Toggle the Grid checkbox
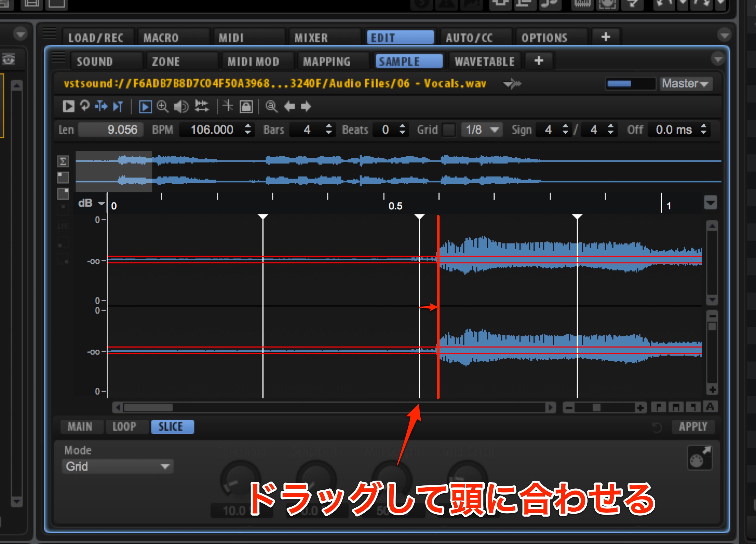Viewport: 756px width, 544px height. pyautogui.click(x=449, y=130)
